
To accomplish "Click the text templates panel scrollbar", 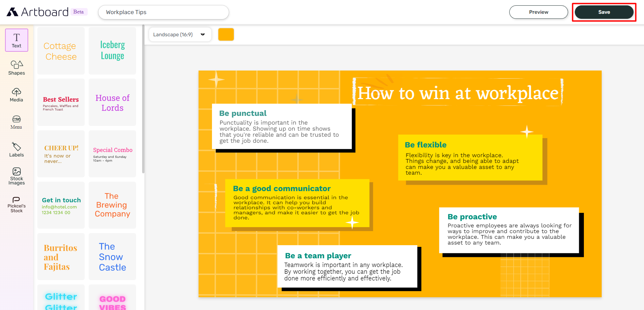I will tap(143, 99).
